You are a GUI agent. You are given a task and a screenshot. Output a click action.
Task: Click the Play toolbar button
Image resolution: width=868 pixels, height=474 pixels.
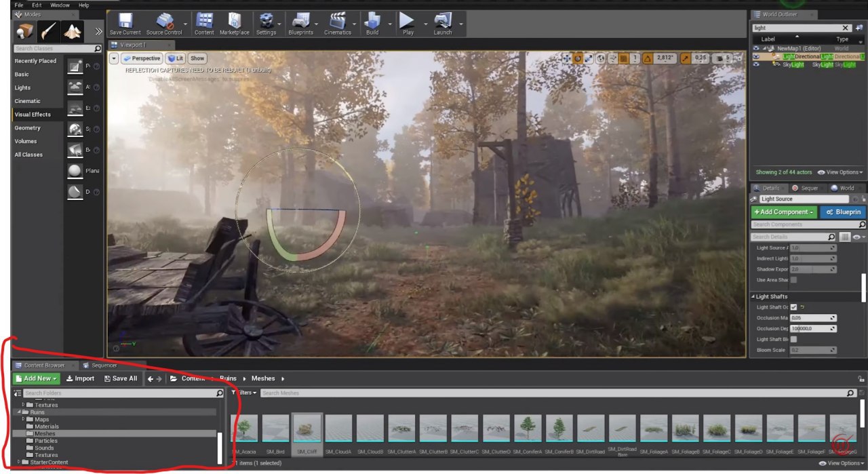point(408,24)
